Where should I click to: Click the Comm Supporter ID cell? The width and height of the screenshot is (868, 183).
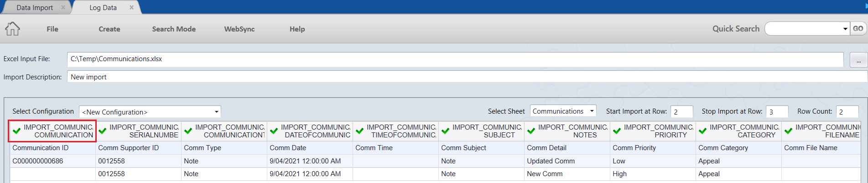138,148
